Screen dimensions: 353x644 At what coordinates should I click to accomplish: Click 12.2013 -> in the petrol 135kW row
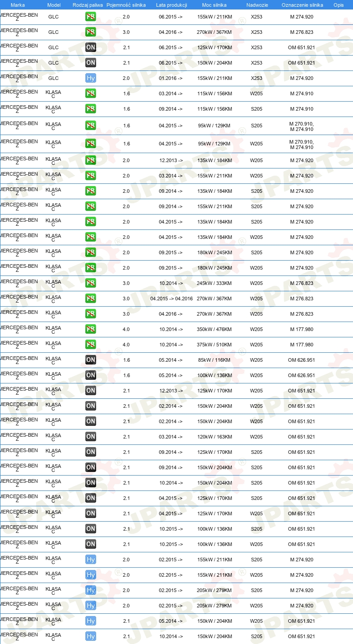click(x=171, y=161)
